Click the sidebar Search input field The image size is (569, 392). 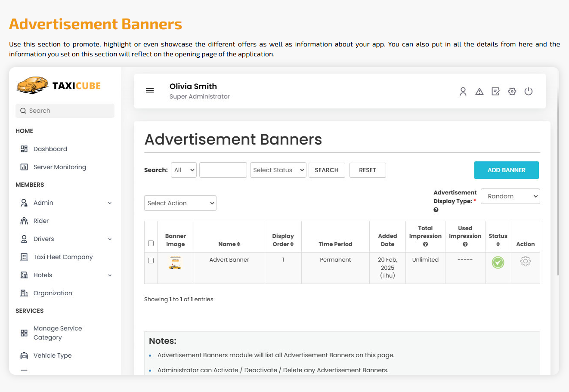coord(65,111)
